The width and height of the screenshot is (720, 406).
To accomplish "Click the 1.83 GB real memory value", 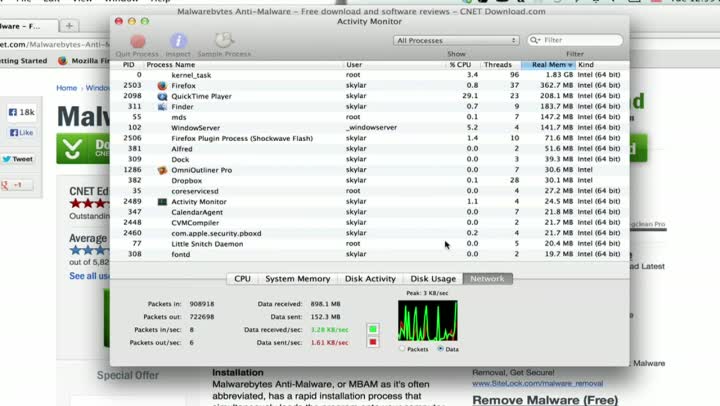I will pyautogui.click(x=559, y=75).
